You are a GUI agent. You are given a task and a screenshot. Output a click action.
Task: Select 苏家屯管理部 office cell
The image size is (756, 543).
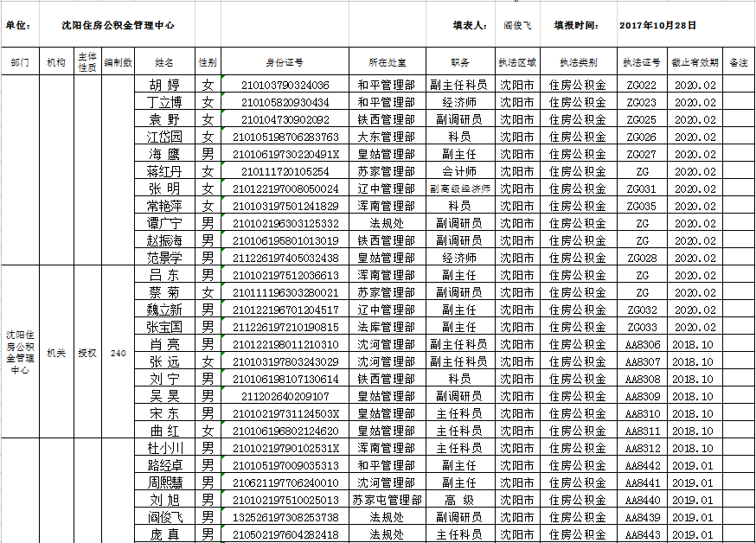(388, 500)
